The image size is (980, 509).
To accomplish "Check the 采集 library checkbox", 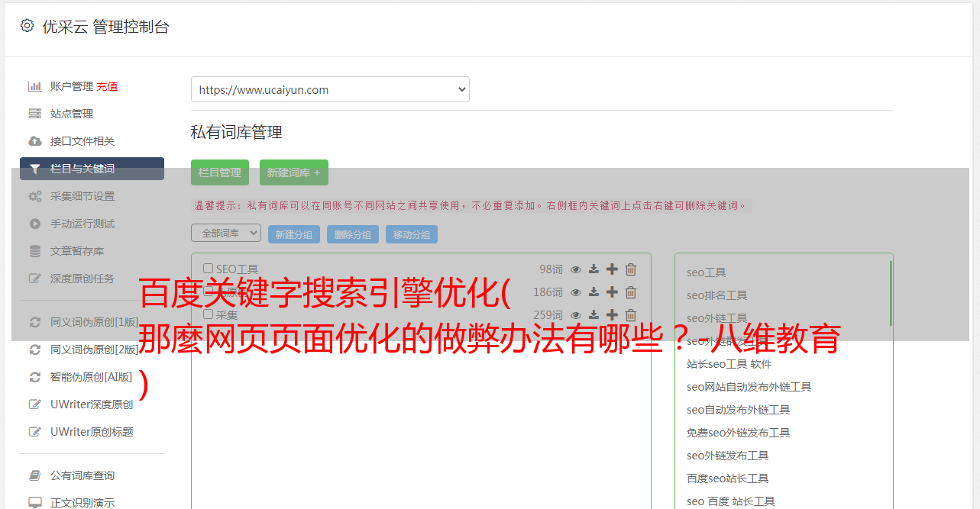I will tap(208, 314).
